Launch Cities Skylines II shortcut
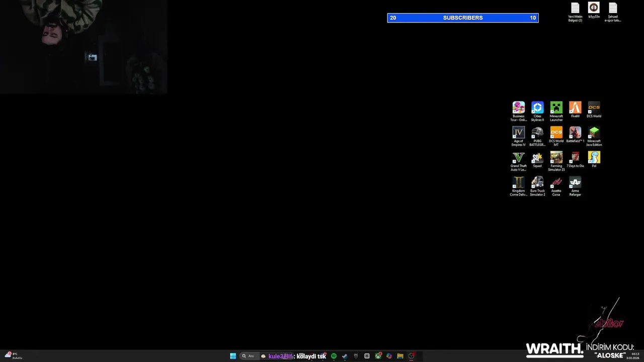This screenshot has width=644, height=362. click(537, 111)
